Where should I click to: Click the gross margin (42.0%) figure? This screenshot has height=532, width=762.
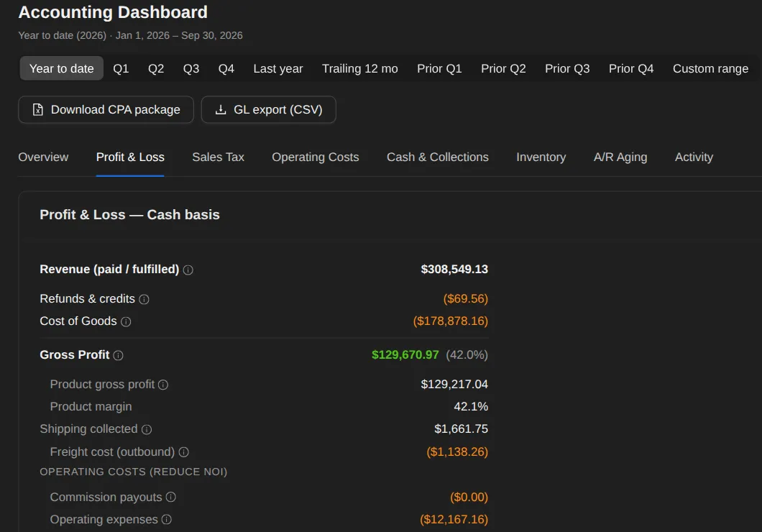(467, 355)
